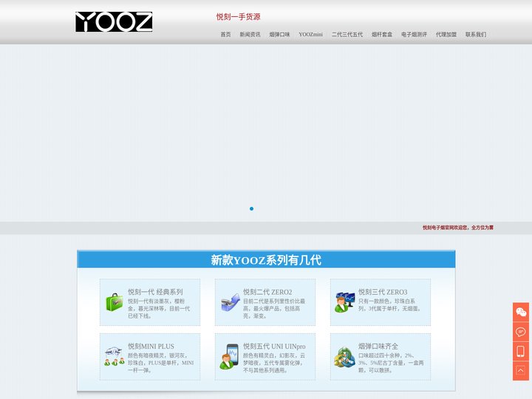532x399 pixels.
Task: Open the 烟弹口味 menu item
Action: (279, 34)
